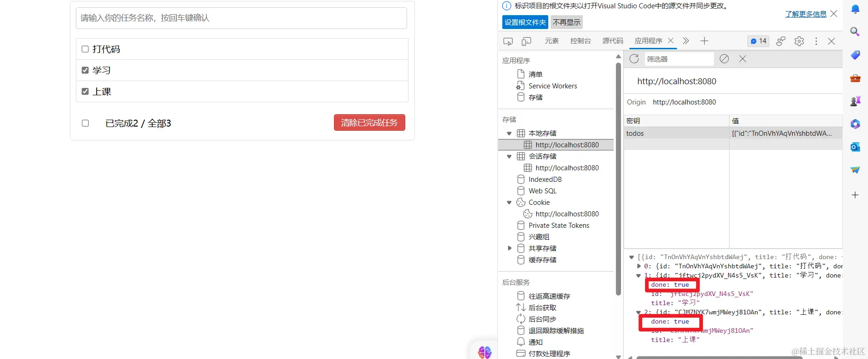The height and width of the screenshot is (359, 868).
Task: Select the 应用程序 tab
Action: pyautogui.click(x=648, y=41)
